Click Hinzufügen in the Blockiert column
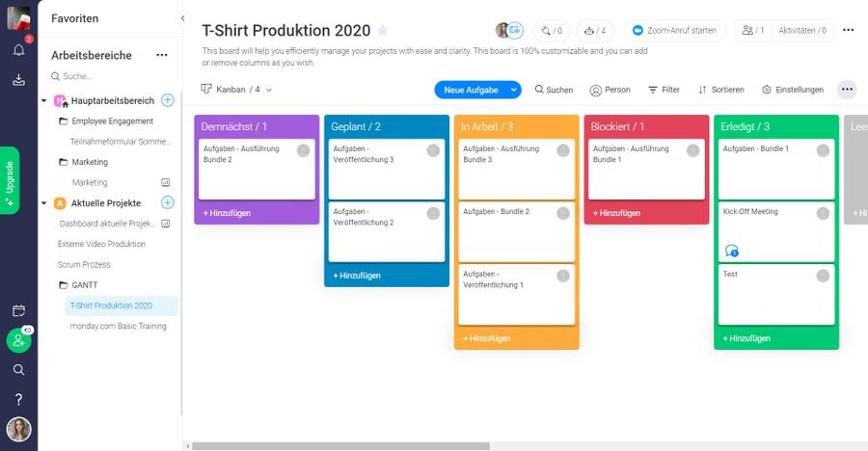868x451 pixels. [x=617, y=212]
